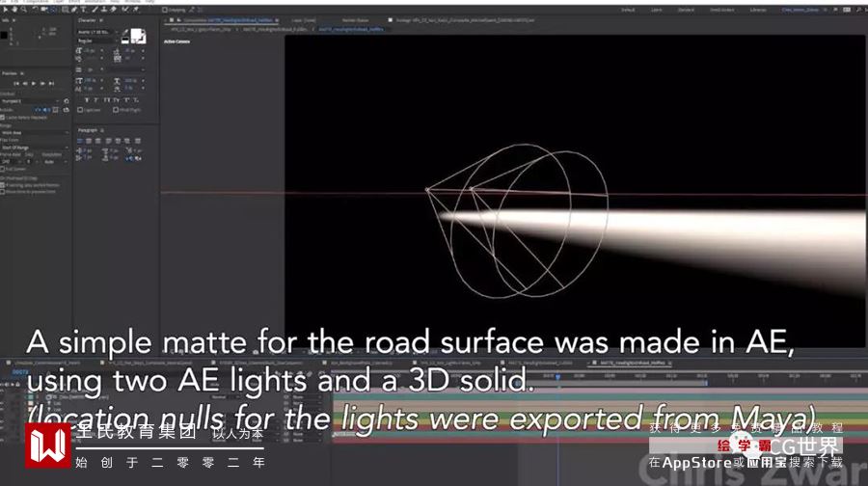Select the Horizontal Type tool
This screenshot has width=868, height=486.
(x=83, y=10)
